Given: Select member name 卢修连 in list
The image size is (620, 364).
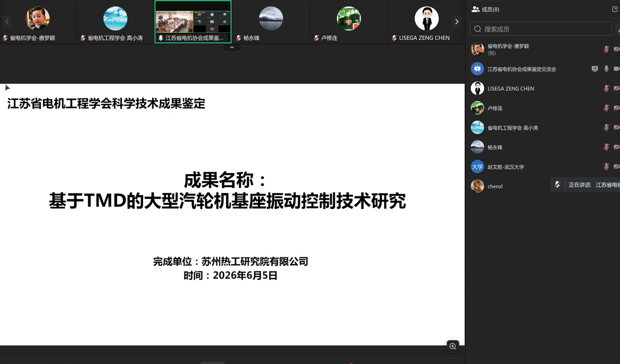Looking at the screenshot, I should pyautogui.click(x=495, y=108).
